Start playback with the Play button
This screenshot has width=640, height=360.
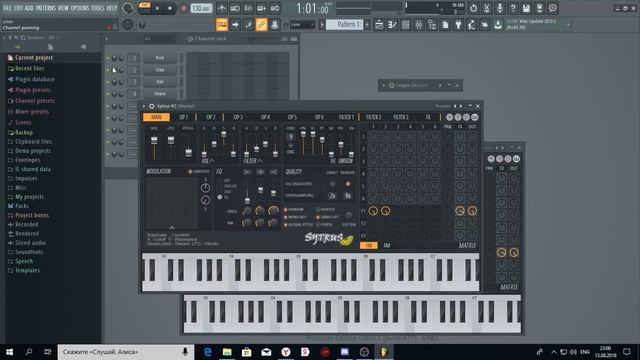tap(157, 9)
